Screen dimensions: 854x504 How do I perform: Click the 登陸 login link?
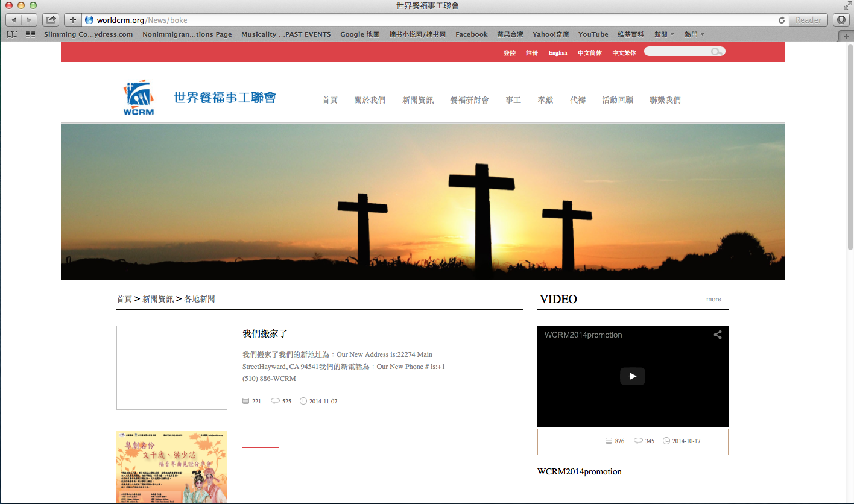pos(510,53)
